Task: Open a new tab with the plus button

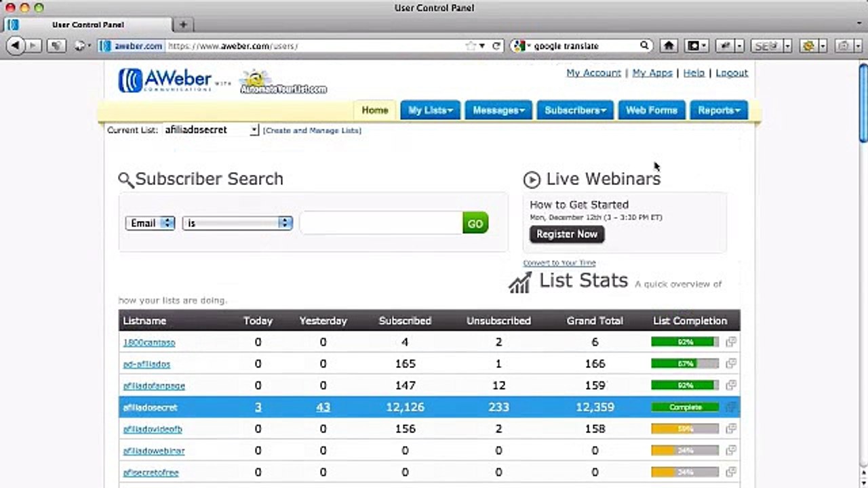Action: [183, 24]
